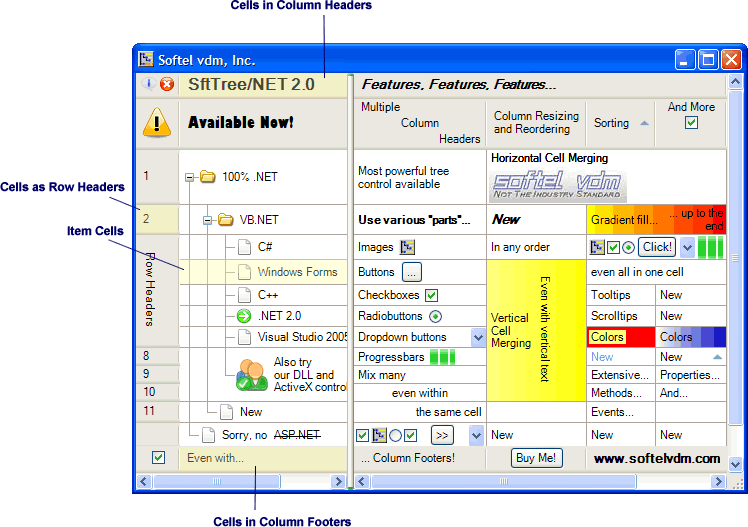Screen dimensions: 748x527
Task: Click the small image icon in Images cell
Action: point(407,247)
